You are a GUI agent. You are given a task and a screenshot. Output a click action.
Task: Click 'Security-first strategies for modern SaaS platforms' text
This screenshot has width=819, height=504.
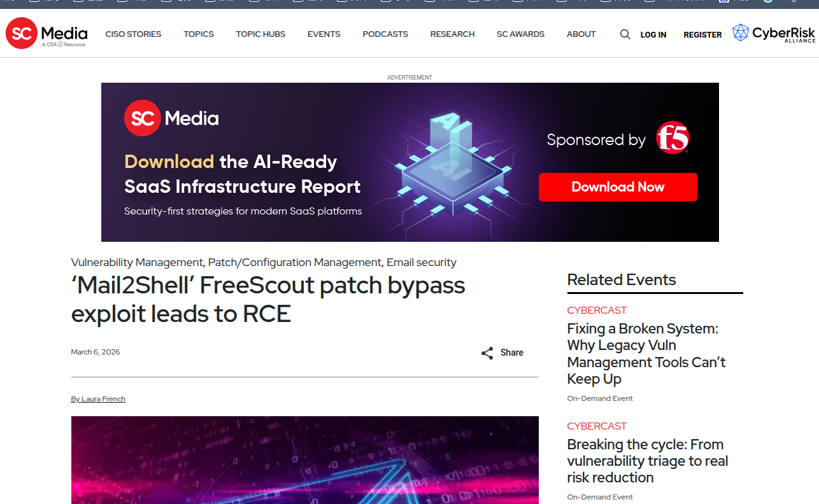point(243,211)
